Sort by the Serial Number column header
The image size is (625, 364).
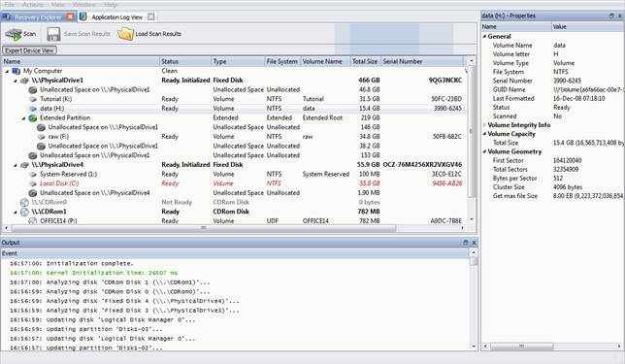click(422, 62)
